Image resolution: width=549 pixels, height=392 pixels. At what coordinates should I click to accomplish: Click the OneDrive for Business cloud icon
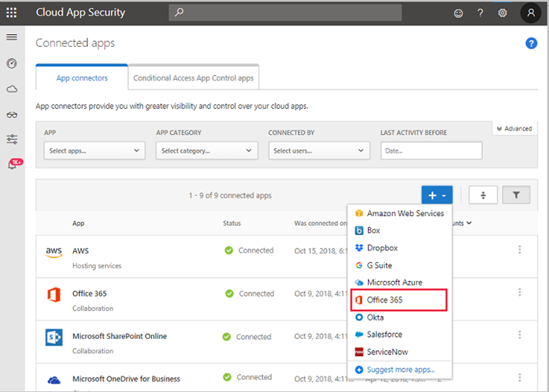point(54,380)
